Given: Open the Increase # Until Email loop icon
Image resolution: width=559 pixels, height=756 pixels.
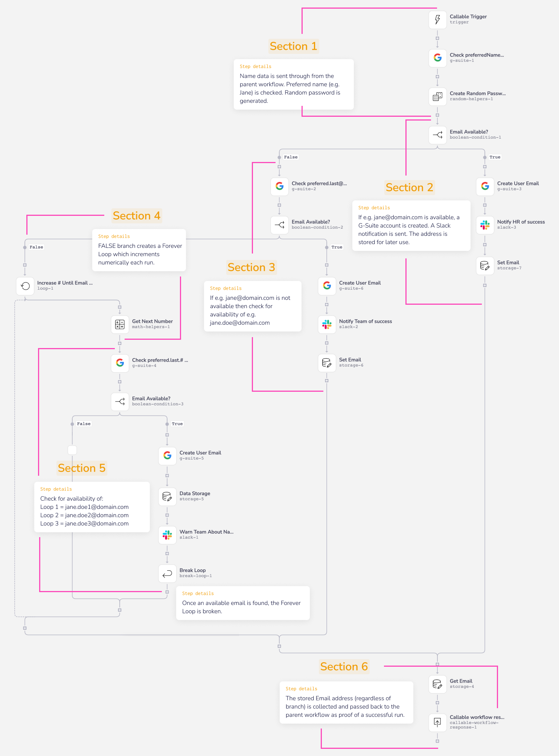Looking at the screenshot, I should tap(25, 286).
